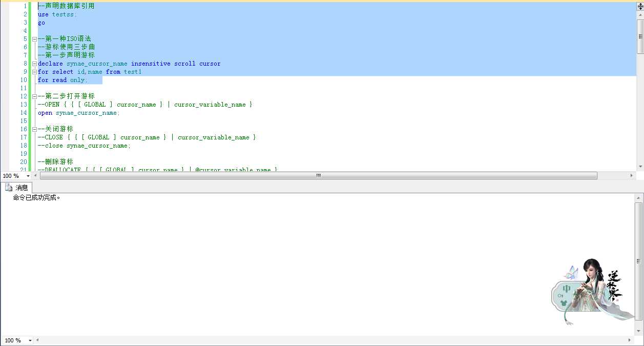
Task: Click 'test1' table name in select line
Action: 132,72
